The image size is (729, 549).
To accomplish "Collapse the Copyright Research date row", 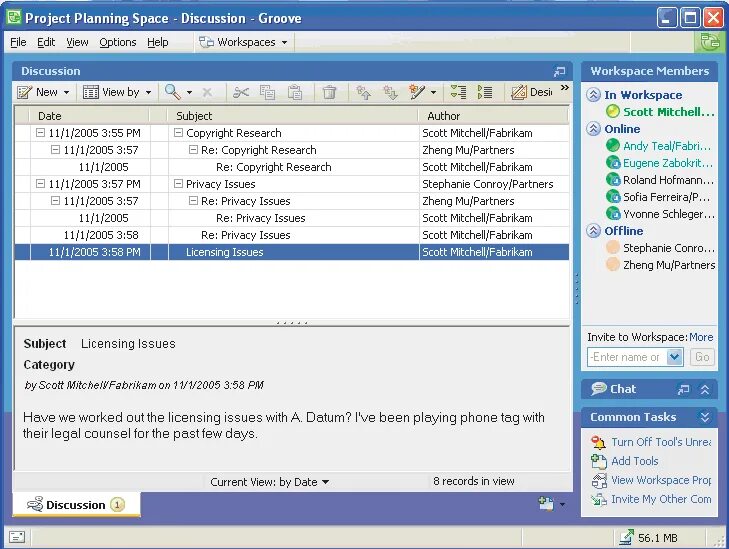I will pos(40,133).
